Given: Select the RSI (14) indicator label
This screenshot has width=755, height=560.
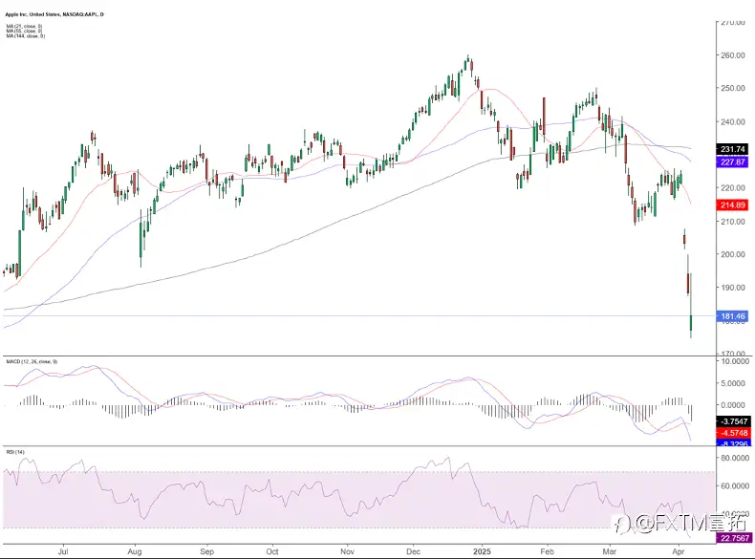Looking at the screenshot, I should 15,452.
